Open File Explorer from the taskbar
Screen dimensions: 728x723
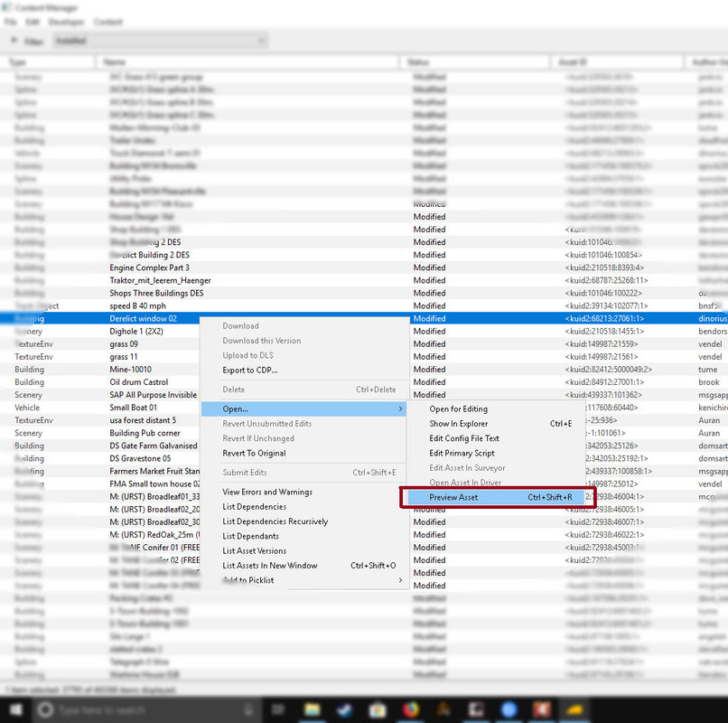click(x=312, y=710)
